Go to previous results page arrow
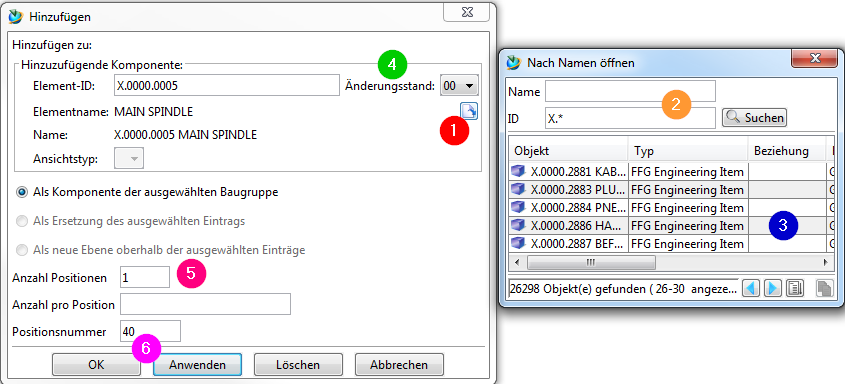 pos(751,289)
